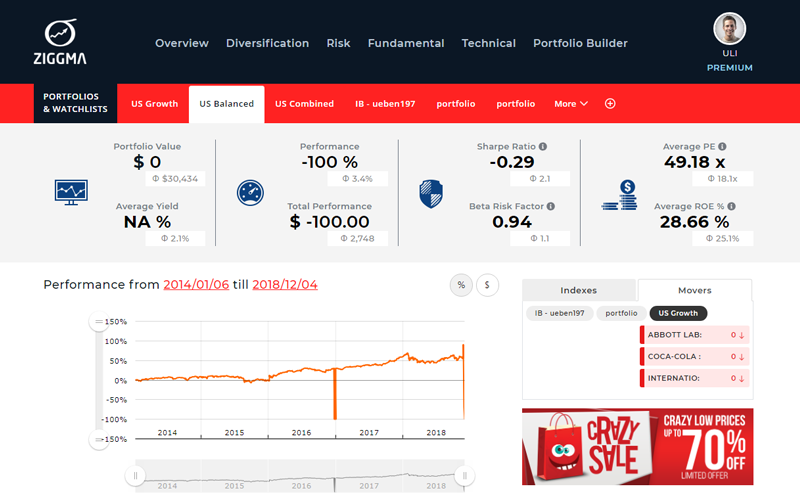The height and width of the screenshot is (504, 800).
Task: Open the end date 2018/12/04 picker
Action: point(285,285)
